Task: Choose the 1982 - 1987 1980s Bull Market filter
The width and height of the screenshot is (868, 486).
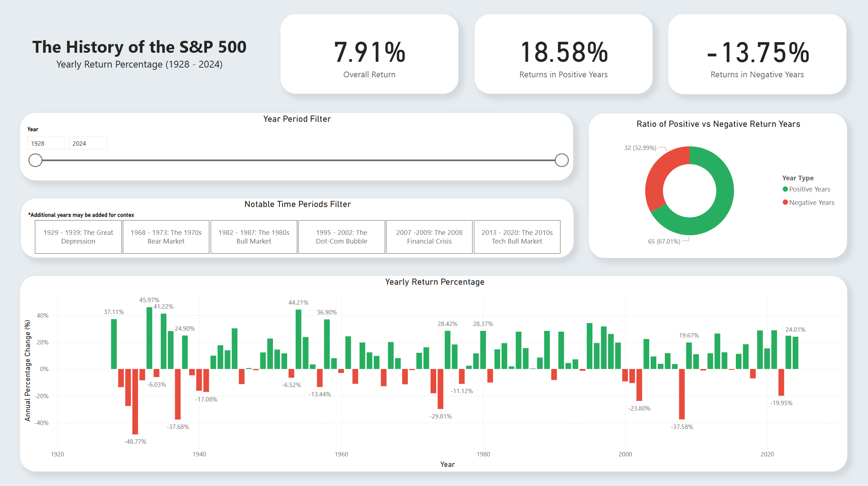Action: tap(254, 237)
